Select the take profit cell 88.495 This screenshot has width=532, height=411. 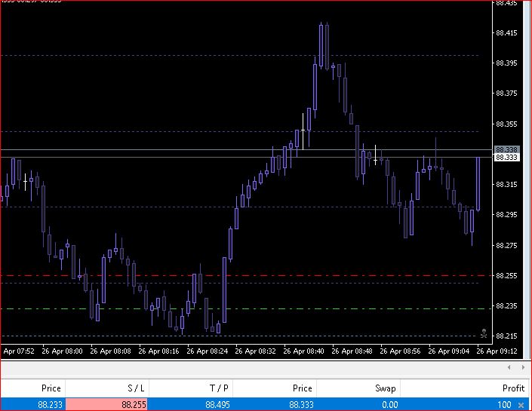coord(217,405)
